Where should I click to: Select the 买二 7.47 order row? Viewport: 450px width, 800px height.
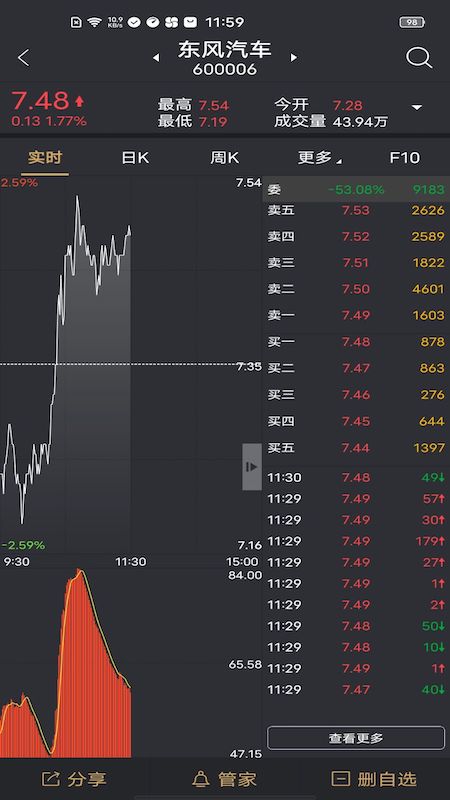(356, 368)
